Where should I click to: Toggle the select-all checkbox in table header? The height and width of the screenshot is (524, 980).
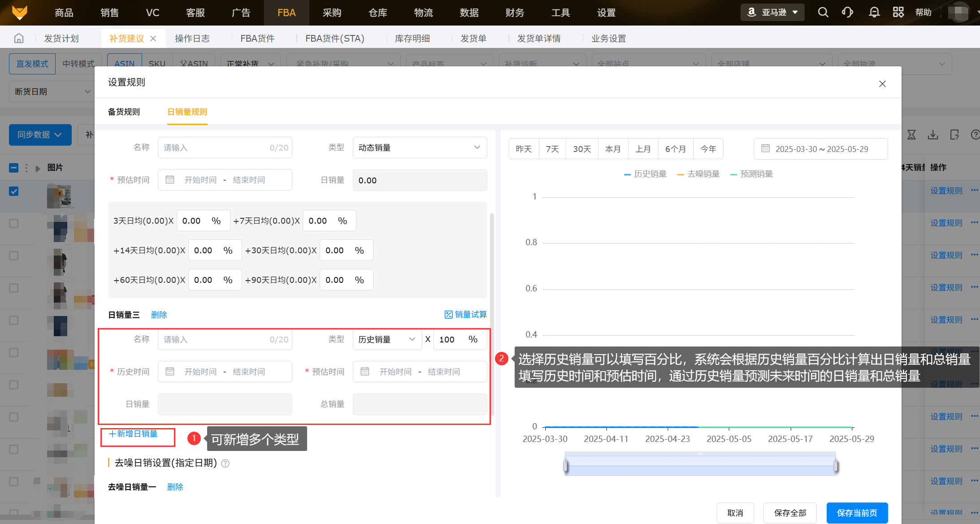[14, 168]
